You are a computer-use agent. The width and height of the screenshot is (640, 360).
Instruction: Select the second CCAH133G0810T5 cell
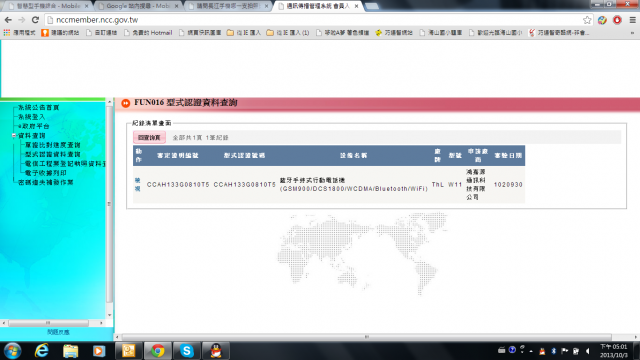click(x=244, y=184)
